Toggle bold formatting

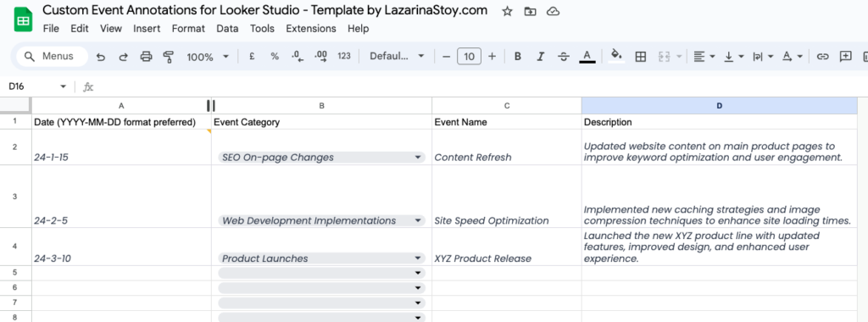(518, 57)
